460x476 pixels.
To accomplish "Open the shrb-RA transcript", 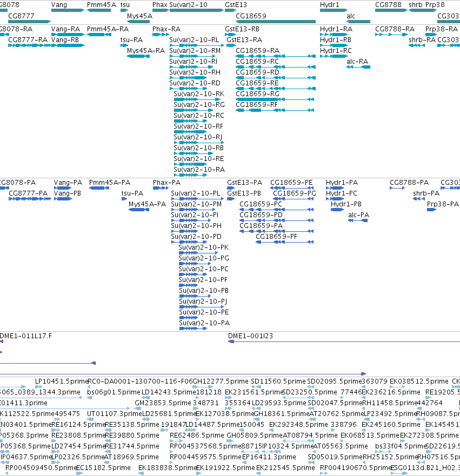I will [x=417, y=45].
